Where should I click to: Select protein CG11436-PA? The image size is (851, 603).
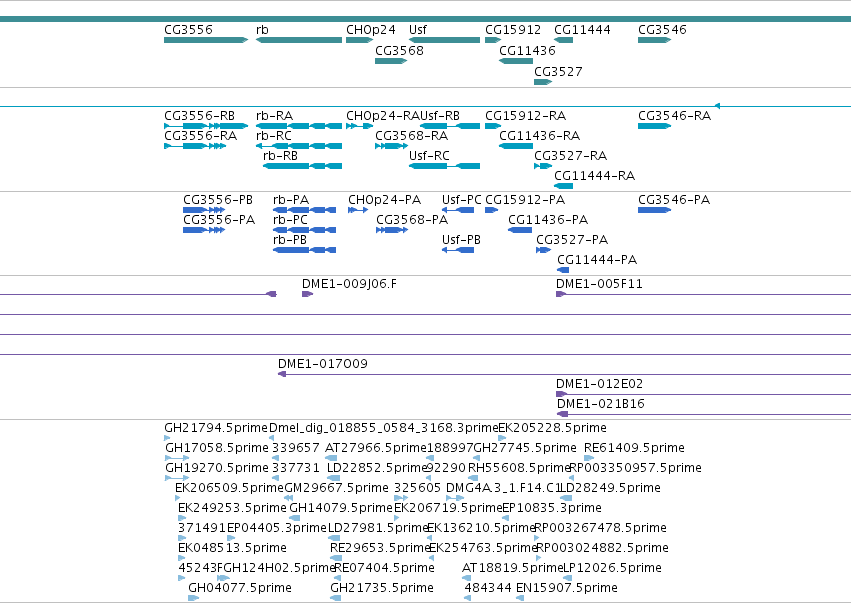coord(520,231)
